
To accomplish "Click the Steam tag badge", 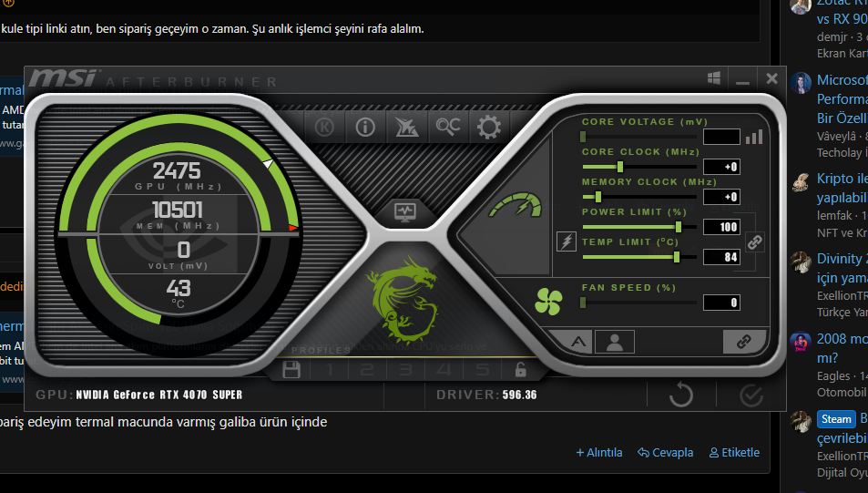I will (x=836, y=419).
